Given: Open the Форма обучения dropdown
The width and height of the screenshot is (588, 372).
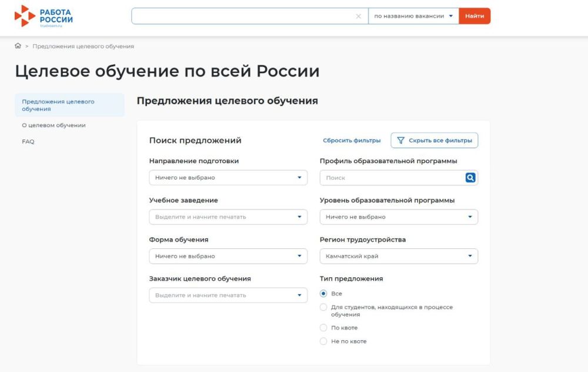Looking at the screenshot, I should [x=228, y=257].
